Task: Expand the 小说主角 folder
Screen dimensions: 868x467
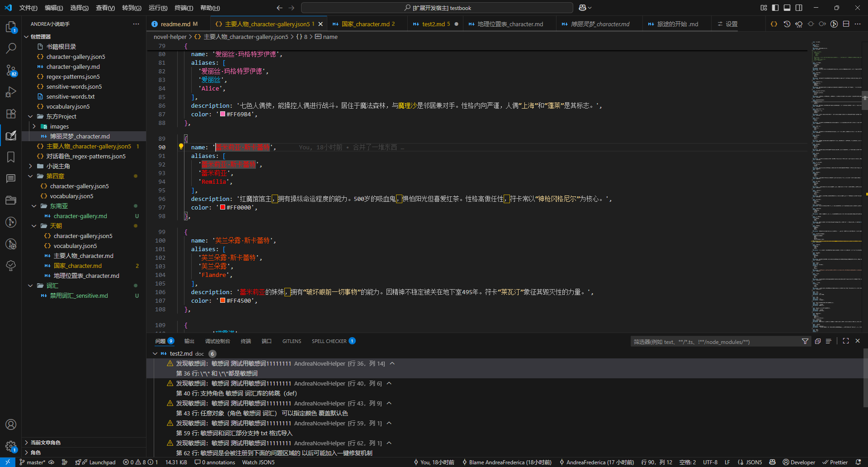Action: click(x=30, y=166)
